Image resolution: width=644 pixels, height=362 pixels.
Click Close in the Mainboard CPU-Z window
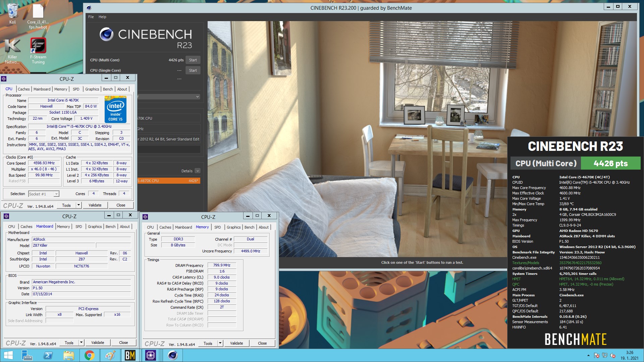click(x=123, y=343)
